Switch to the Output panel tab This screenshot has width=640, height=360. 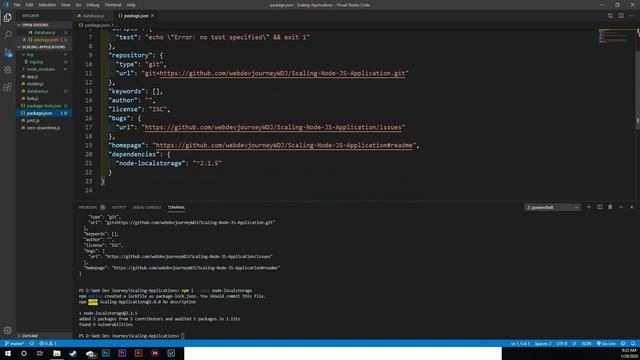[x=119, y=207]
